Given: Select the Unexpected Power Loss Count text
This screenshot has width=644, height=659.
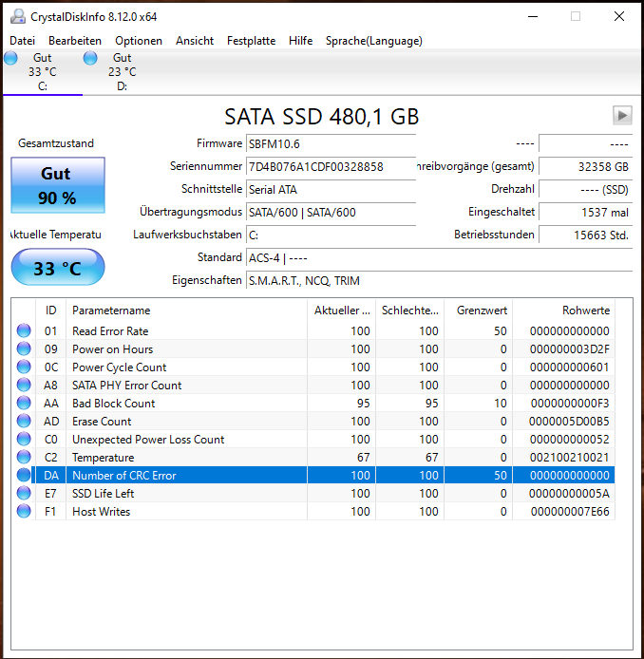Looking at the screenshot, I should tap(148, 440).
